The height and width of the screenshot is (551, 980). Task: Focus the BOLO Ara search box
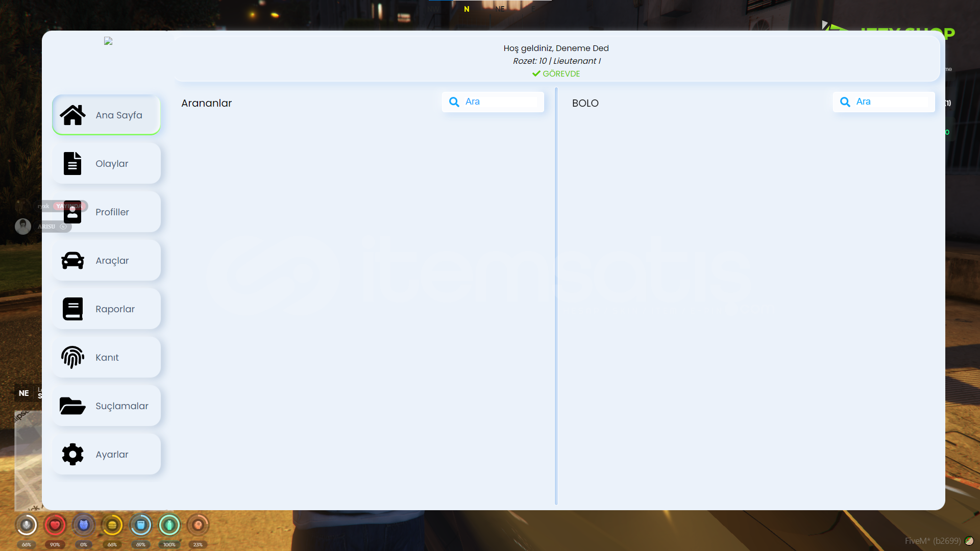891,102
